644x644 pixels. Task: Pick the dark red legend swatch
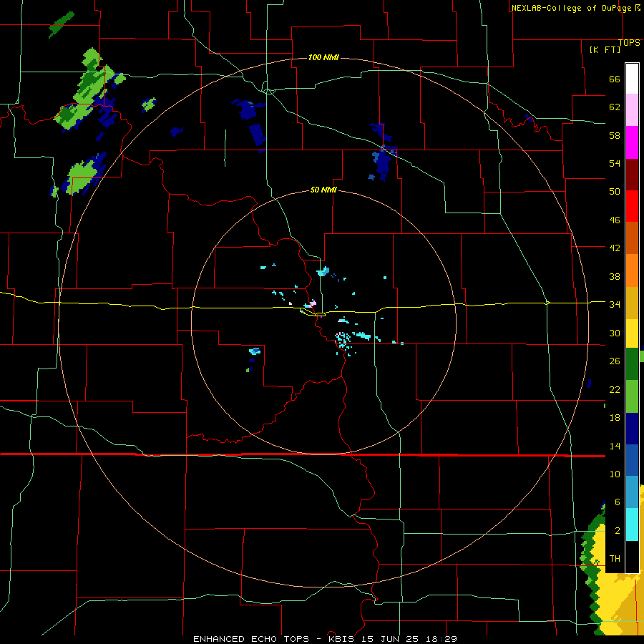click(632, 175)
